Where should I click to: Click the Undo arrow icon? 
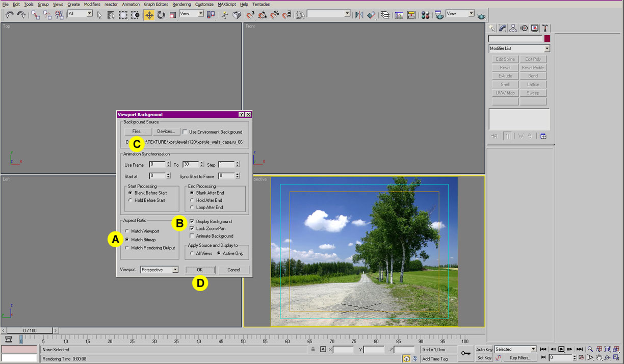[x=10, y=15]
